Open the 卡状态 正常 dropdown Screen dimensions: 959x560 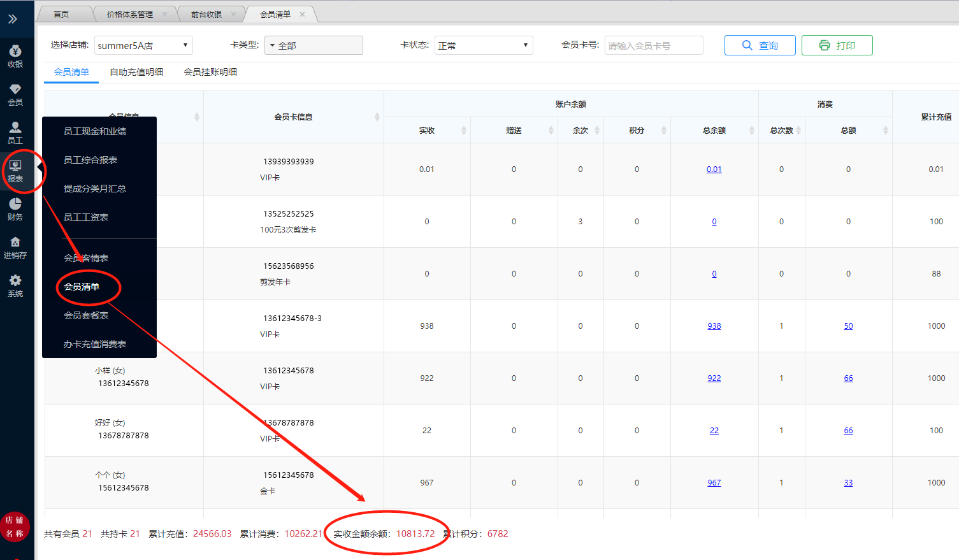coord(484,45)
